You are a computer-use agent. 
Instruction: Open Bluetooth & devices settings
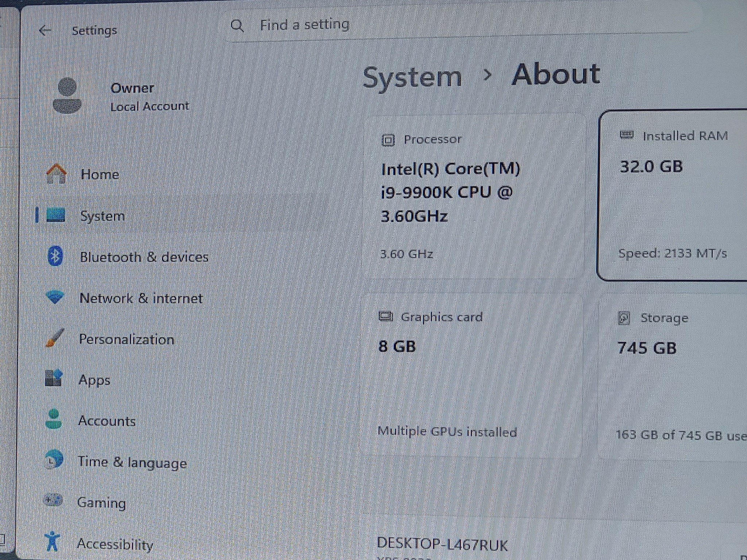pos(144,257)
